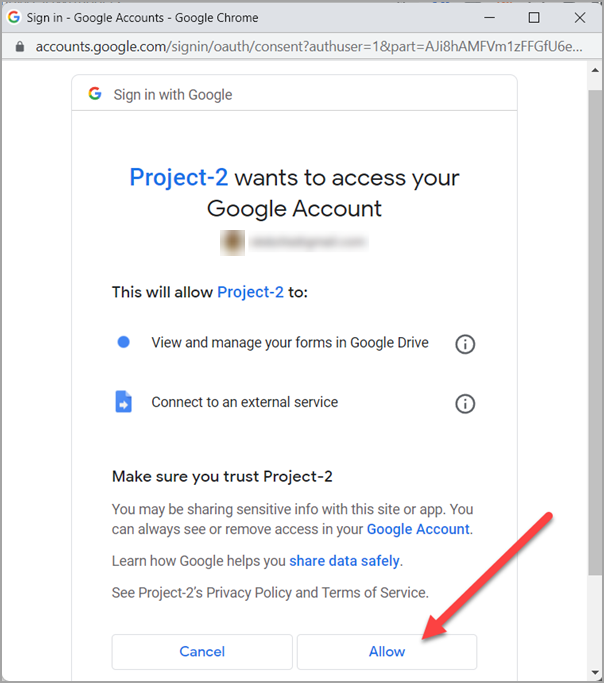Click the padlock icon in address bar
604x683 pixels.
pos(20,46)
